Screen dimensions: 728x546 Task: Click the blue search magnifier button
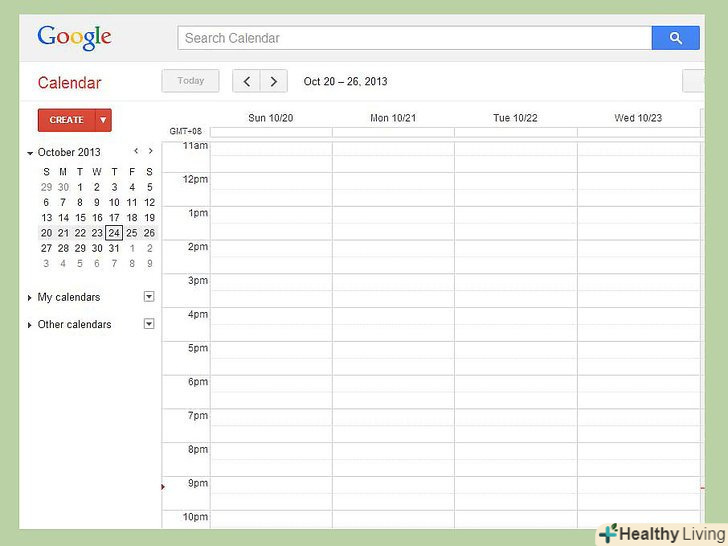point(676,38)
